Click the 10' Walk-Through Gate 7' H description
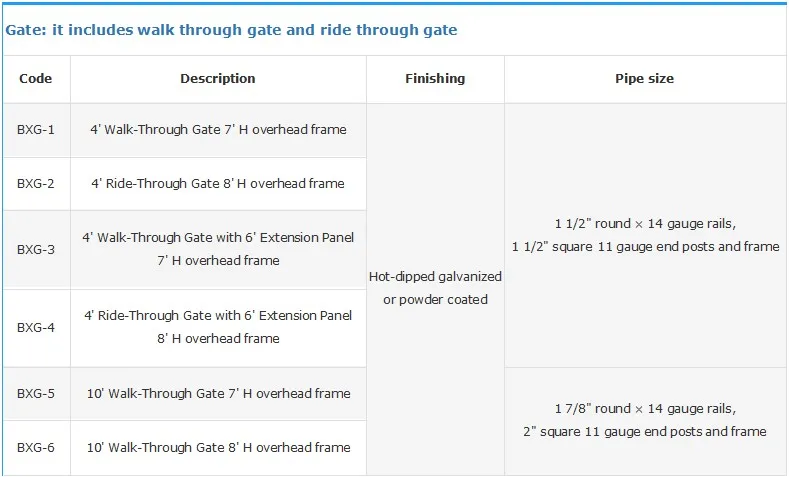The width and height of the screenshot is (789, 477). coord(218,394)
